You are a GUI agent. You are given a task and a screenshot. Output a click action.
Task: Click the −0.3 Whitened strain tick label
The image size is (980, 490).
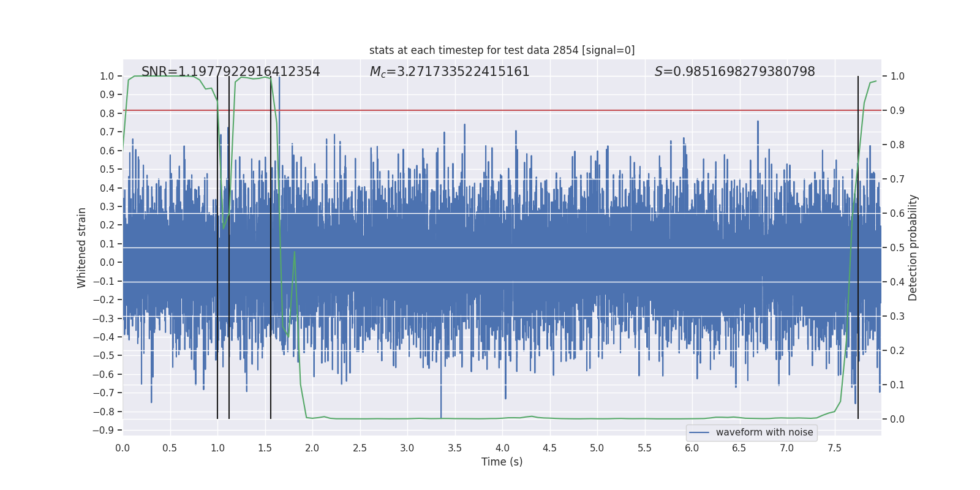tap(104, 318)
